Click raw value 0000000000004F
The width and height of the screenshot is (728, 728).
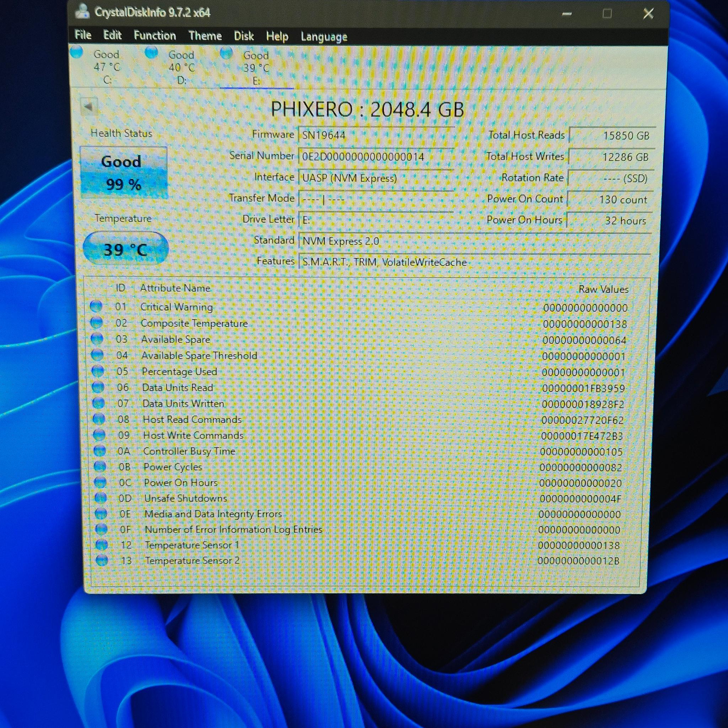pyautogui.click(x=580, y=499)
